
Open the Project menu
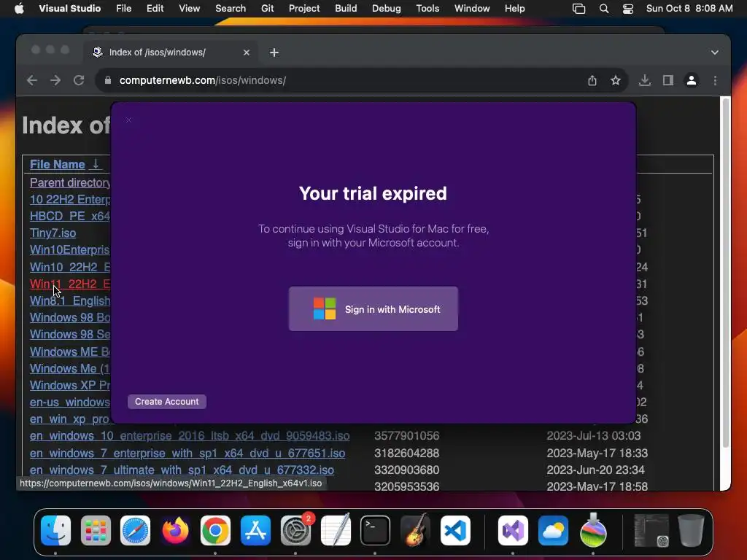[304, 9]
